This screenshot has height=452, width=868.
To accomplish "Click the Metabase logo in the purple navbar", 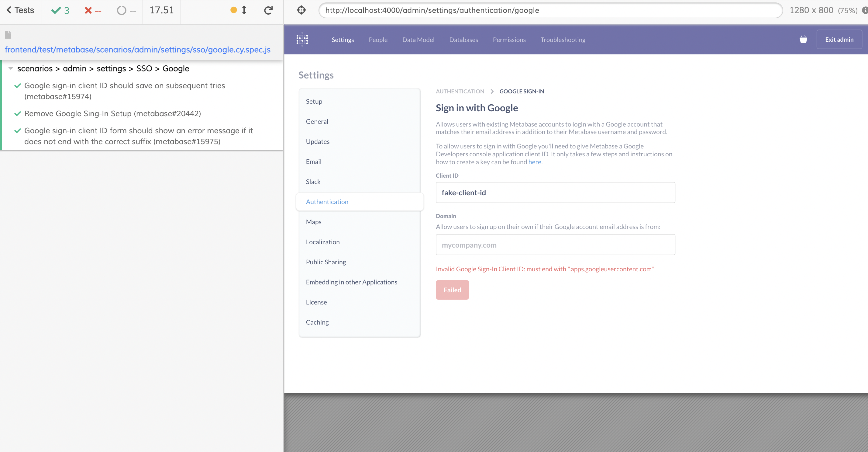I will [x=302, y=40].
